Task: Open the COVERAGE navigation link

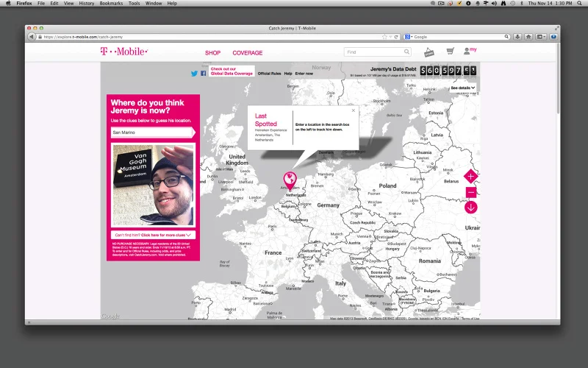Action: click(248, 53)
